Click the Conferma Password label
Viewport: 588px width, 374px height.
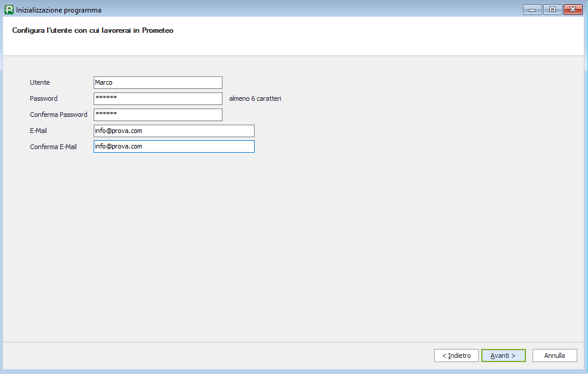coord(58,115)
